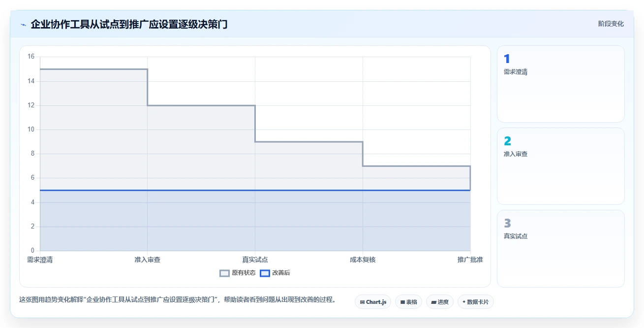The image size is (644, 328).
Task: Click the chart title 企业协作工具从试点到推广应设置逐级决策门
Action: (129, 24)
